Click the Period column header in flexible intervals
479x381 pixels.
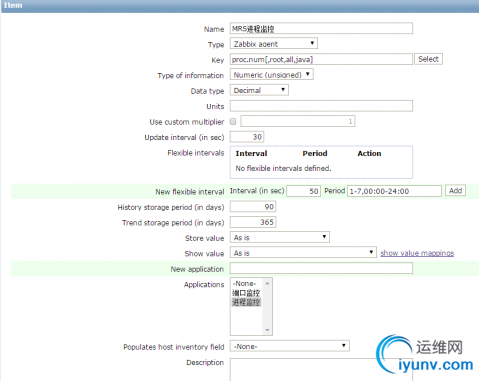click(x=315, y=153)
